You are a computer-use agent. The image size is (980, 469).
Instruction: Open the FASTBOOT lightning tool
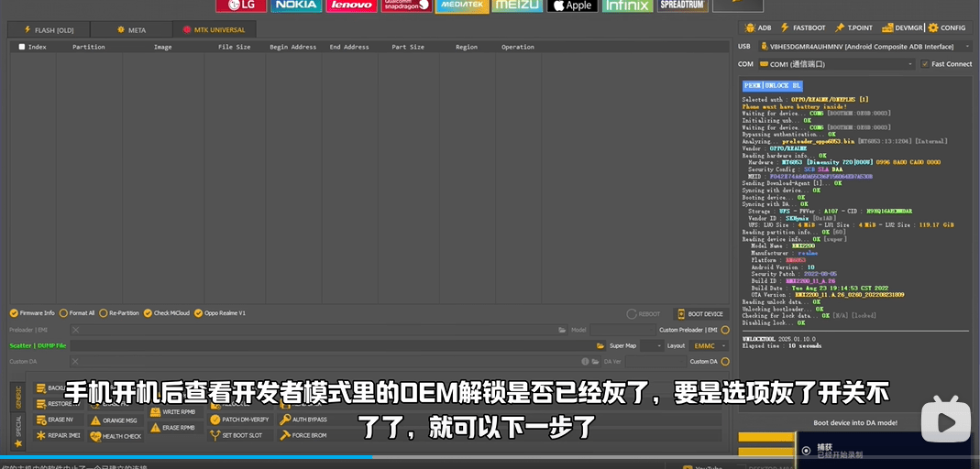tap(803, 28)
